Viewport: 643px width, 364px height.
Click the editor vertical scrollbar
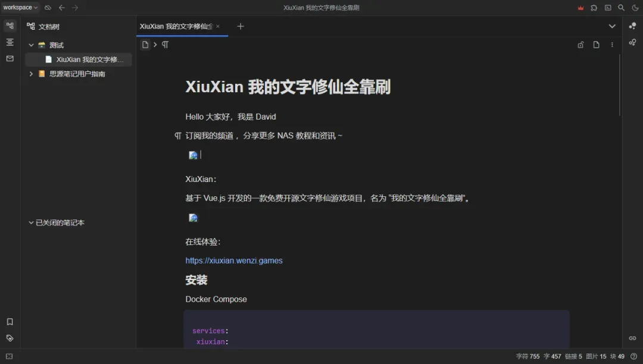tap(619, 85)
